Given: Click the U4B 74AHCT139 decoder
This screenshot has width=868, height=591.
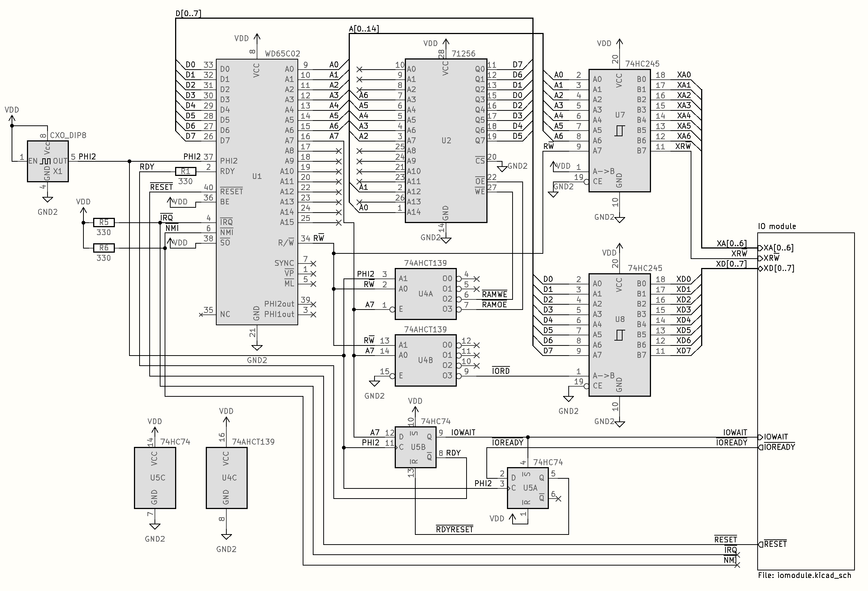Looking at the screenshot, I should (x=425, y=360).
